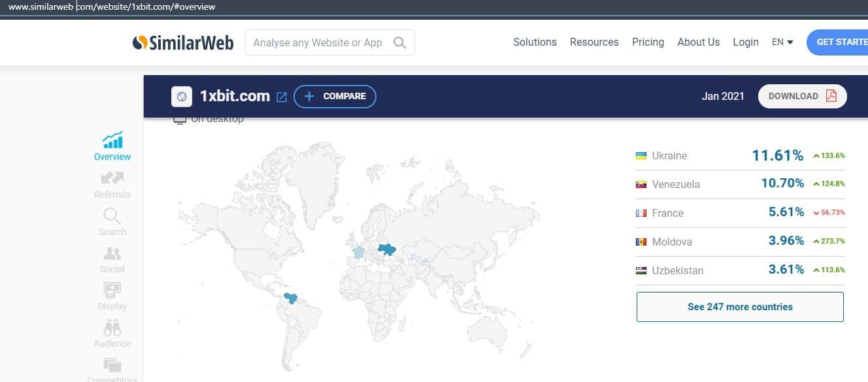Click the France flag icon
Screen dimensions: 868x382
641,213
